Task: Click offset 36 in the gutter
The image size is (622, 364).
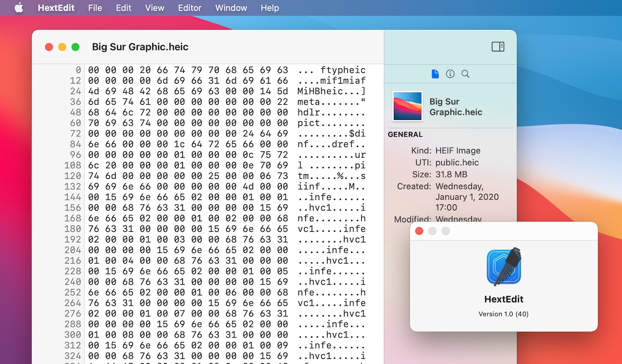Action: (76, 102)
